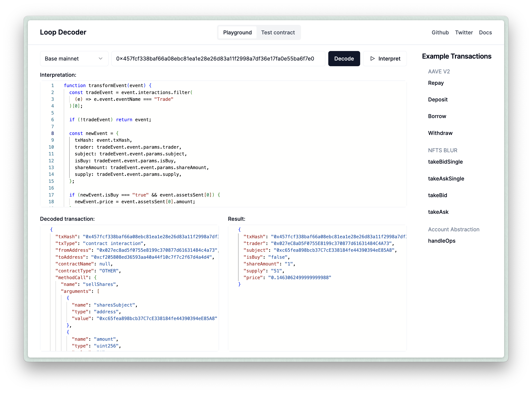Open the Docs link
The height and width of the screenshot is (393, 532).
[x=485, y=33]
